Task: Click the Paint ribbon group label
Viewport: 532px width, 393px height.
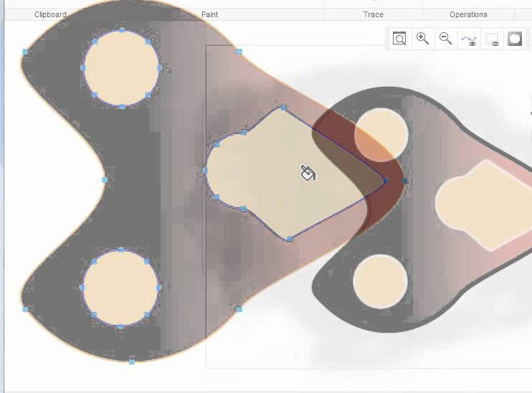Action: tap(209, 14)
